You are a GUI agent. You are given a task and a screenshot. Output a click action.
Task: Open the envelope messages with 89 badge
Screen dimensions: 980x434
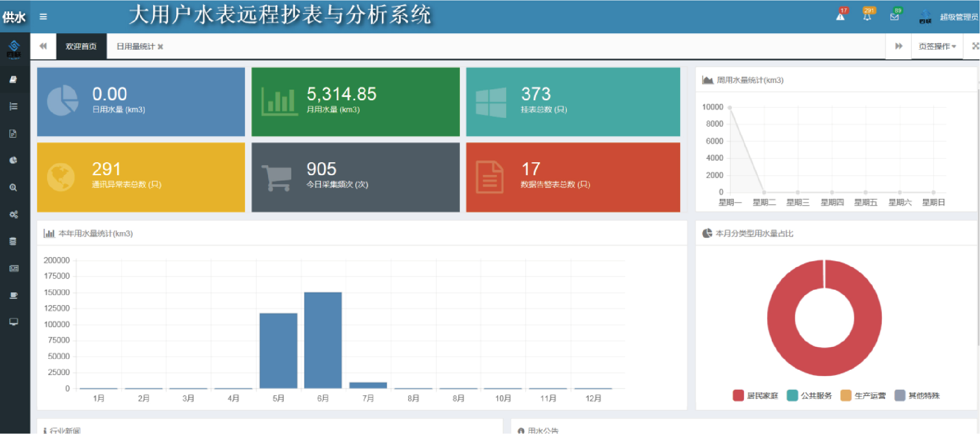pyautogui.click(x=894, y=16)
